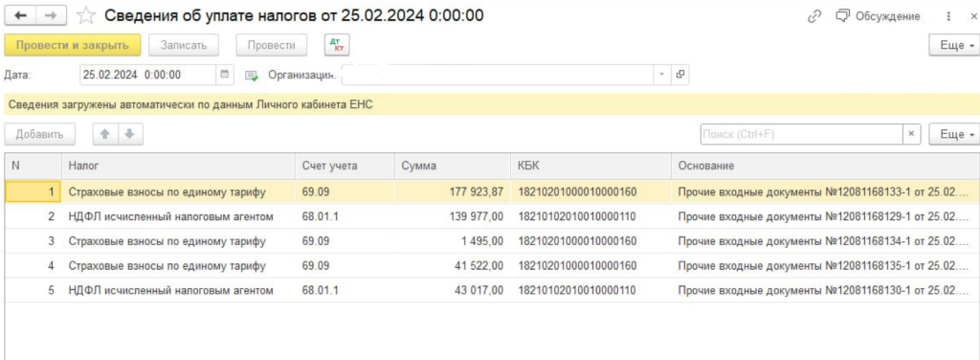Image resolution: width=980 pixels, height=360 pixels.
Task: Select account 69.09 in row 4
Action: [x=345, y=265]
